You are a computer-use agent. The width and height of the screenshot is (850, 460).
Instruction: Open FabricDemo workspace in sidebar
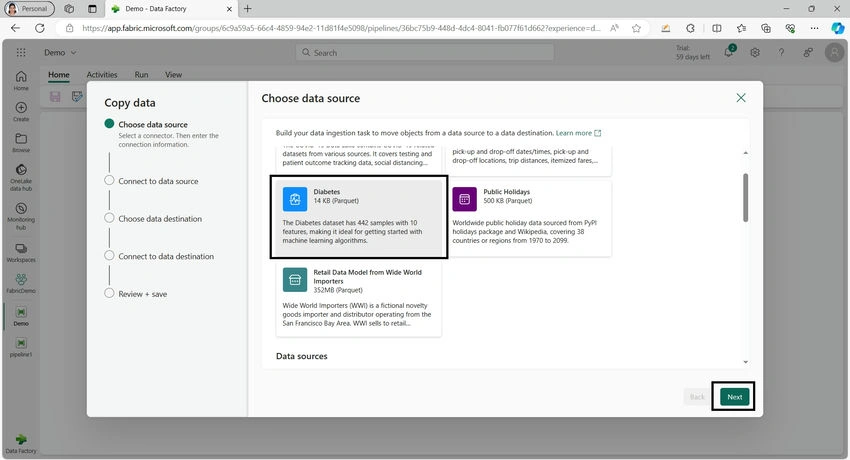21,283
